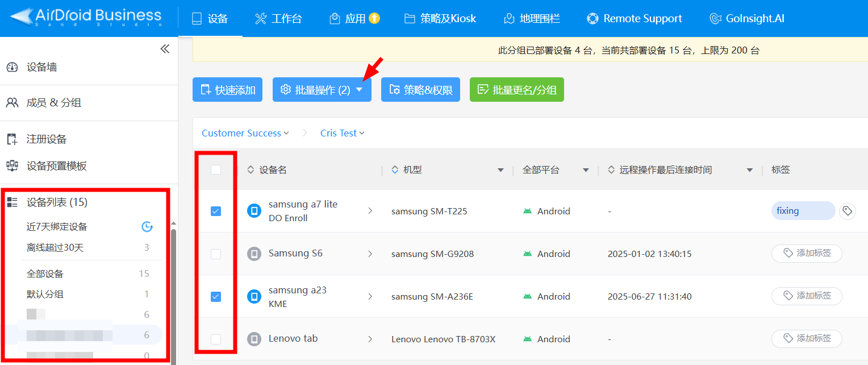The width and height of the screenshot is (868, 365).
Task: Check the Samsung S6 row checkbox
Action: point(216,254)
